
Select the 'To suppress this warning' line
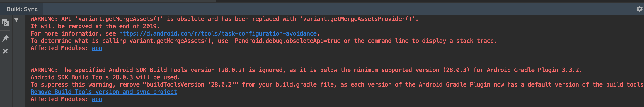(337, 85)
